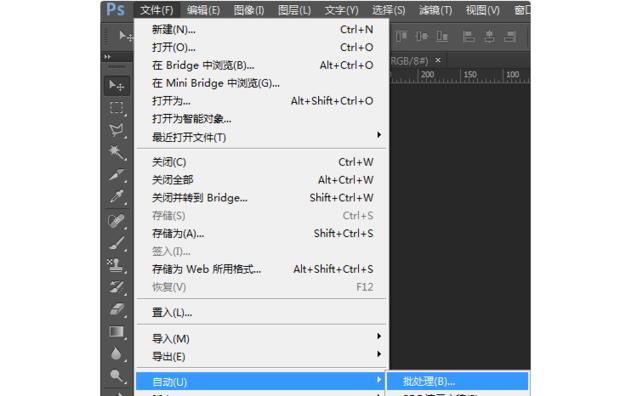Select the Magic Wand tool
620x396 pixels.
tap(117, 152)
